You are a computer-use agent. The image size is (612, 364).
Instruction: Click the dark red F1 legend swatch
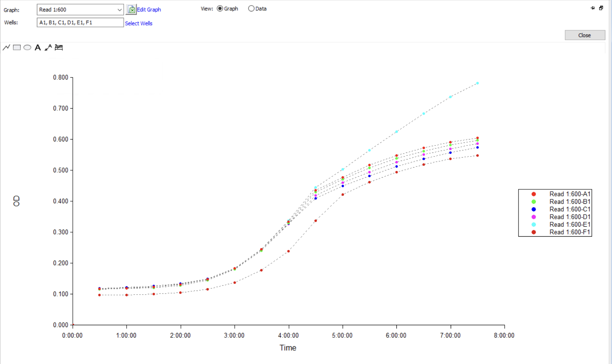534,232
